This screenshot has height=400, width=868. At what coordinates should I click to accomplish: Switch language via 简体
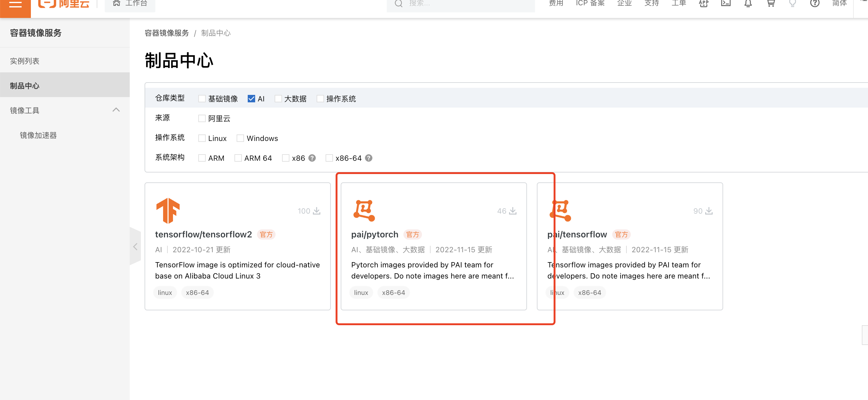point(839,3)
